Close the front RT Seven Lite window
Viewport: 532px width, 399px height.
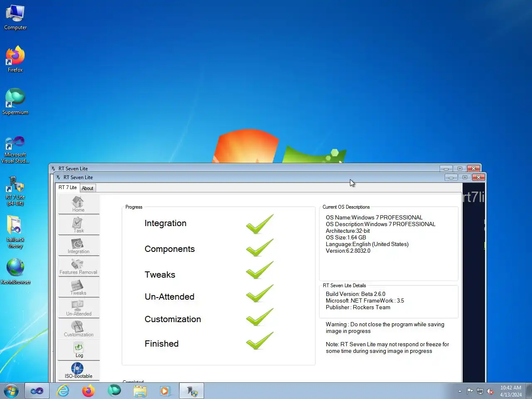[478, 177]
